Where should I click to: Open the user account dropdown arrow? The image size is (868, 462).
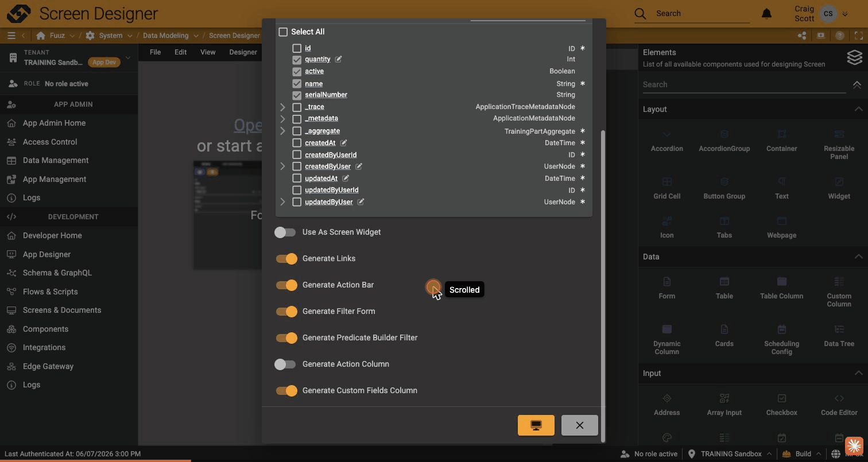[844, 14]
